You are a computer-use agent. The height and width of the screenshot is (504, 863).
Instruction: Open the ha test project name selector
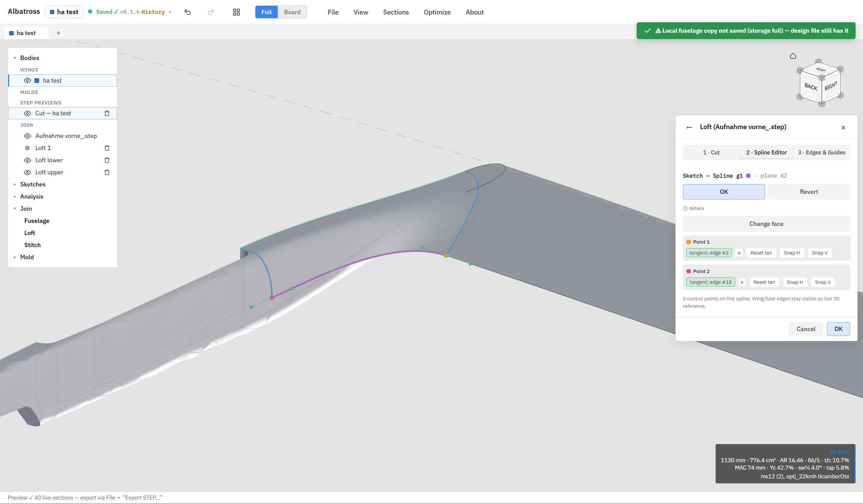coord(64,12)
